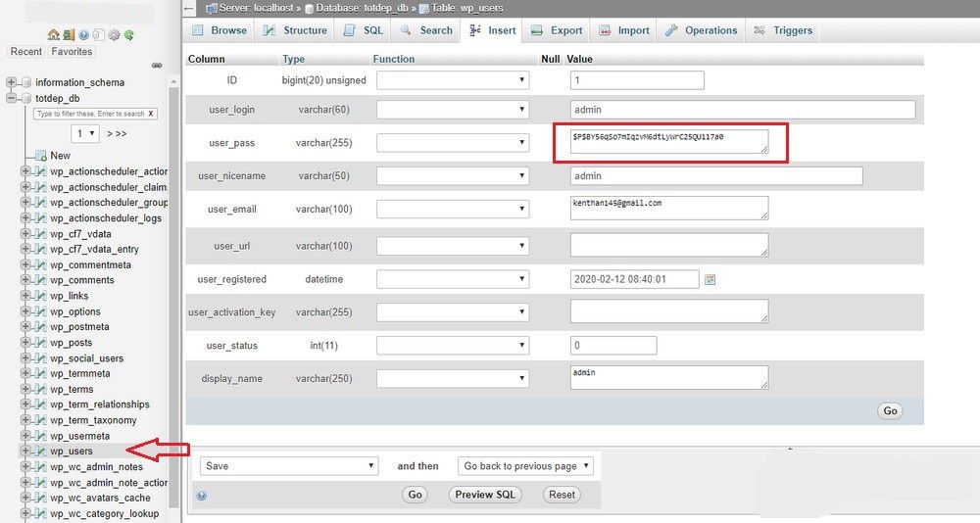Open the SQL tab
This screenshot has width=980, height=523.
coord(364,30)
